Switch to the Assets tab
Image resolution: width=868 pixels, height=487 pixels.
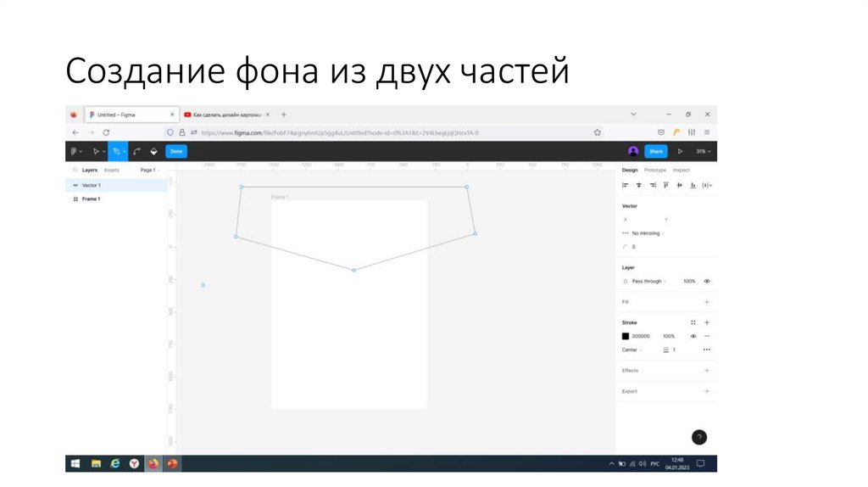coord(111,170)
